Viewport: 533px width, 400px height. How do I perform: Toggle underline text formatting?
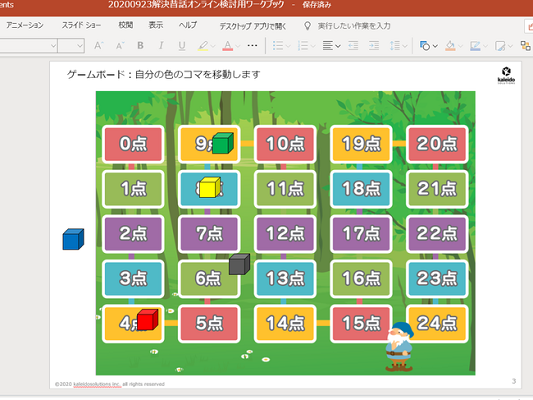click(x=182, y=46)
